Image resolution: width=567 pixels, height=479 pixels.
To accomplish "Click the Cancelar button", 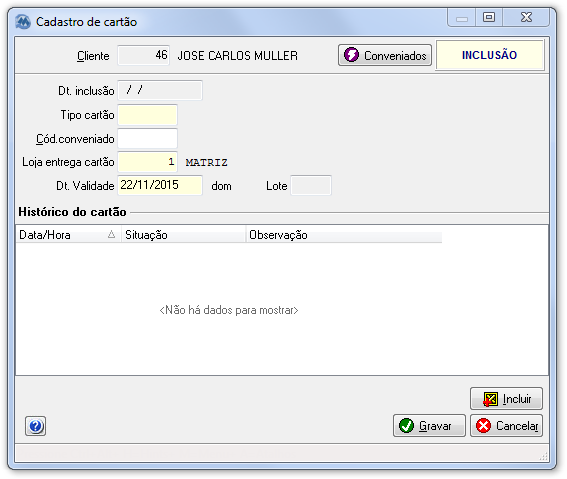I will click(x=506, y=425).
